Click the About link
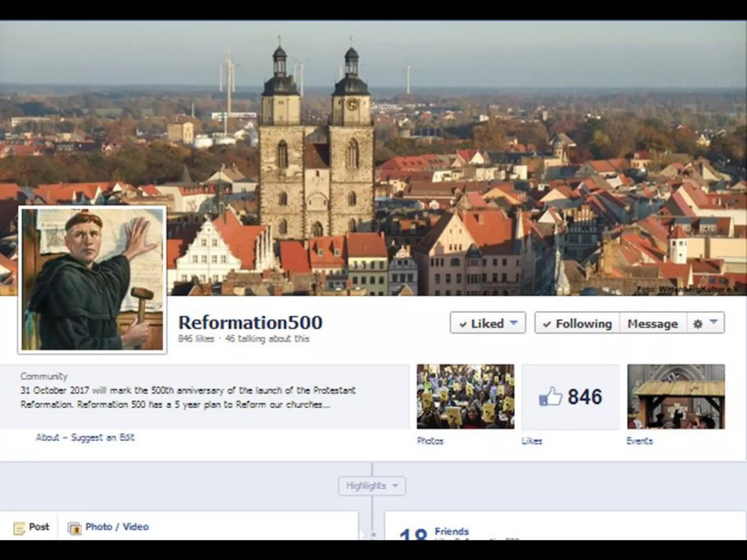 coord(47,437)
